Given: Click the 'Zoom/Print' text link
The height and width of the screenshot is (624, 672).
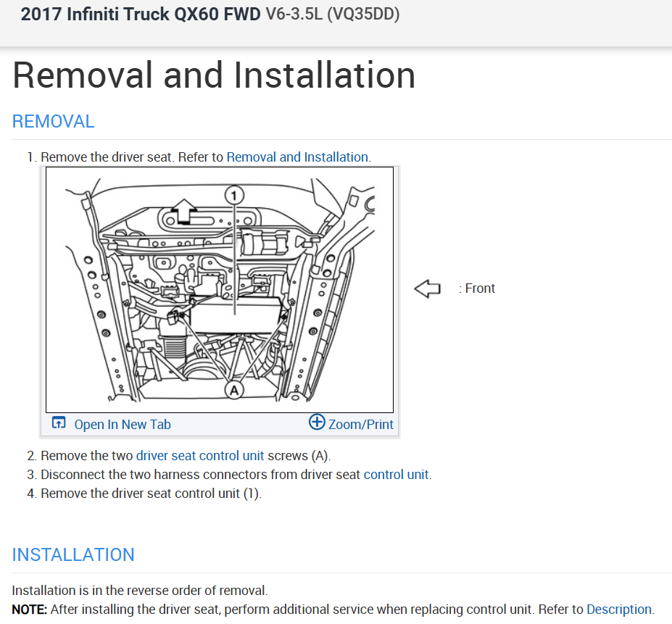Looking at the screenshot, I should 360,424.
